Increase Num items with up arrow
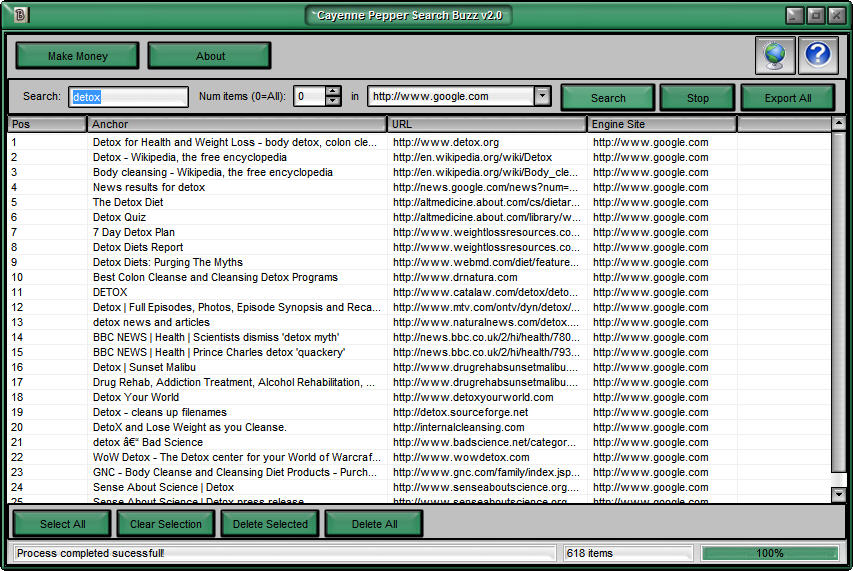 point(333,91)
